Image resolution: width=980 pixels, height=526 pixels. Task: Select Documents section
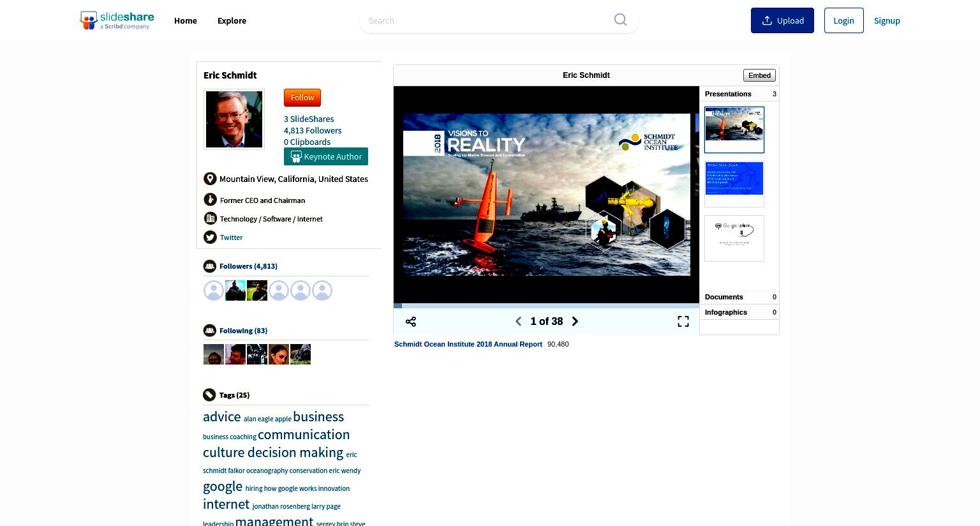click(739, 297)
